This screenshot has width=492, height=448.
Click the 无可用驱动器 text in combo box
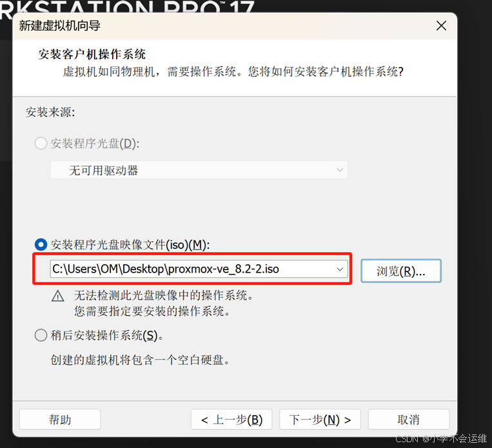point(104,170)
